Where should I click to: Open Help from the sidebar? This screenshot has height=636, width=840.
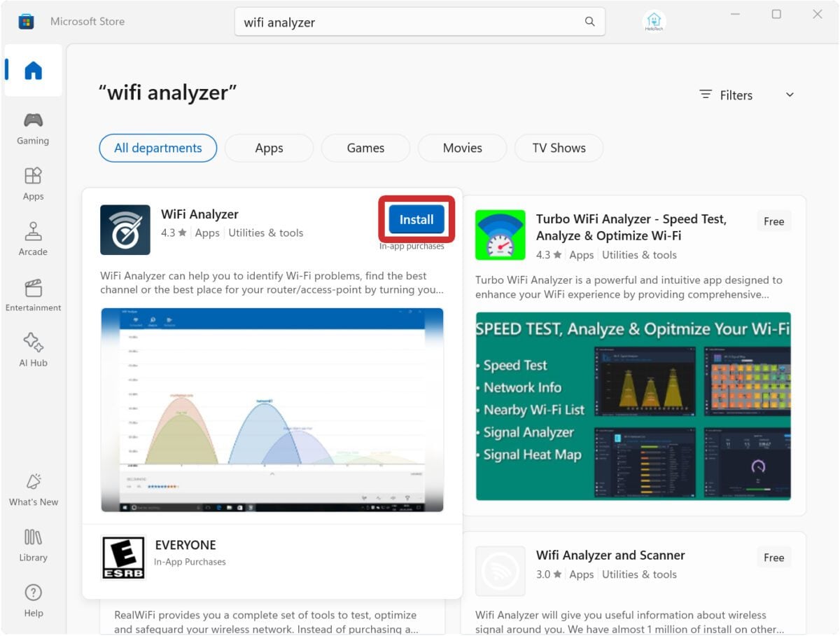coord(32,600)
